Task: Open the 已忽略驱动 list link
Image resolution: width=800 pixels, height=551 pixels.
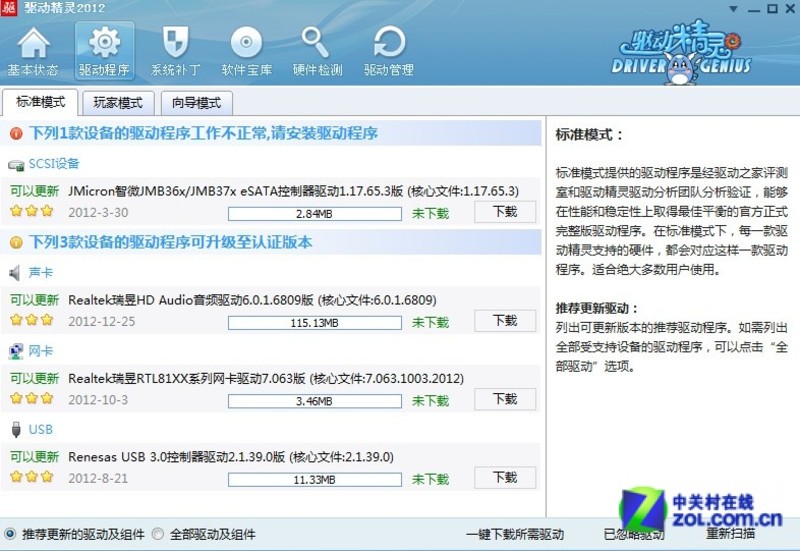Action: 634,535
